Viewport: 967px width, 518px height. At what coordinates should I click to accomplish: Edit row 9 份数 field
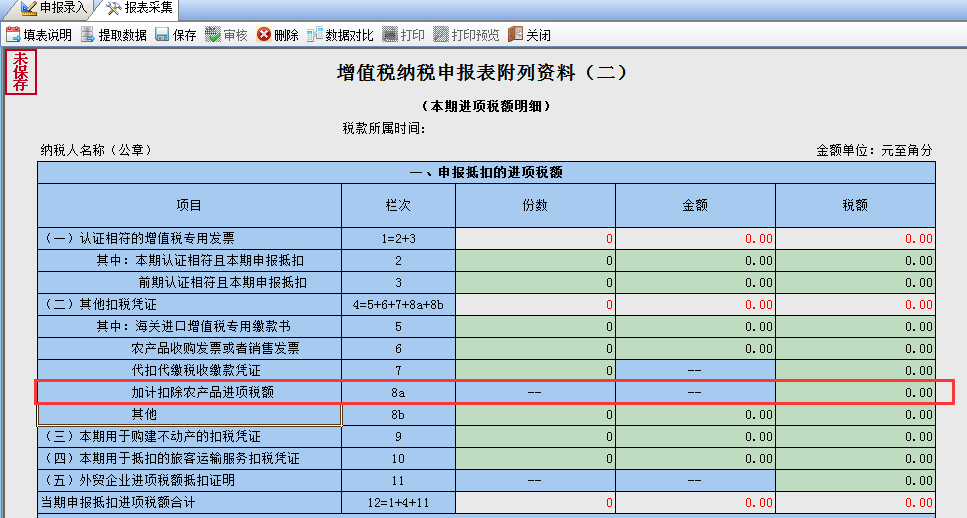pyautogui.click(x=535, y=437)
